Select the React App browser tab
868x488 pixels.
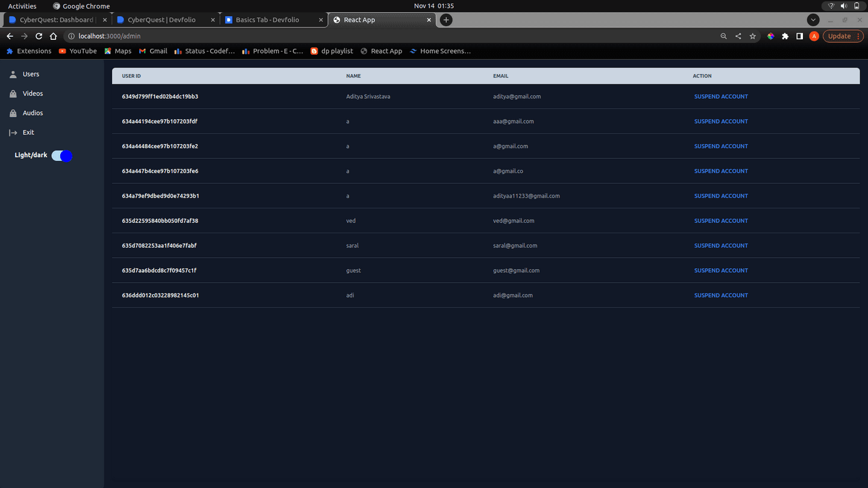pos(382,20)
